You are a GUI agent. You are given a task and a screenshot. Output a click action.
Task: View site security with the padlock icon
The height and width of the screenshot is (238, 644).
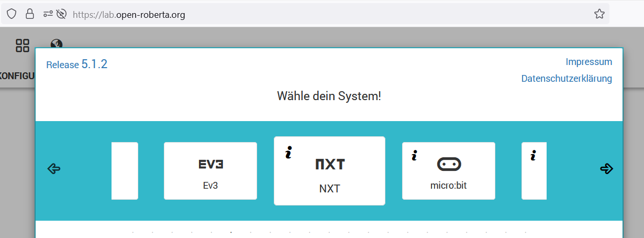(30, 14)
